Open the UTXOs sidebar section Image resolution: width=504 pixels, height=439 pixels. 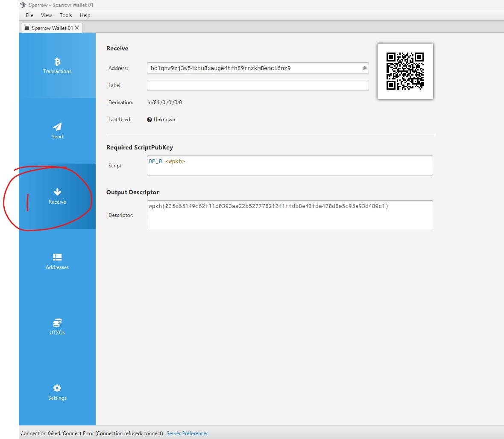(57, 327)
